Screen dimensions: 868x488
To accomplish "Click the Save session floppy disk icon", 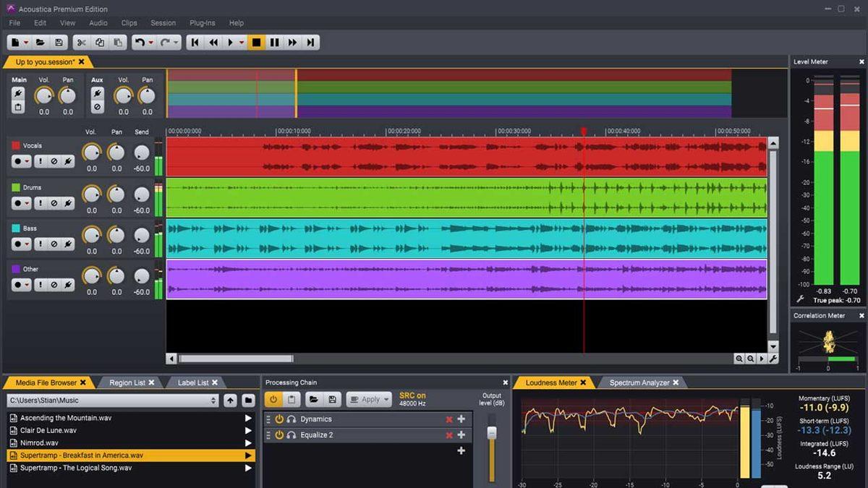I will (x=59, y=43).
